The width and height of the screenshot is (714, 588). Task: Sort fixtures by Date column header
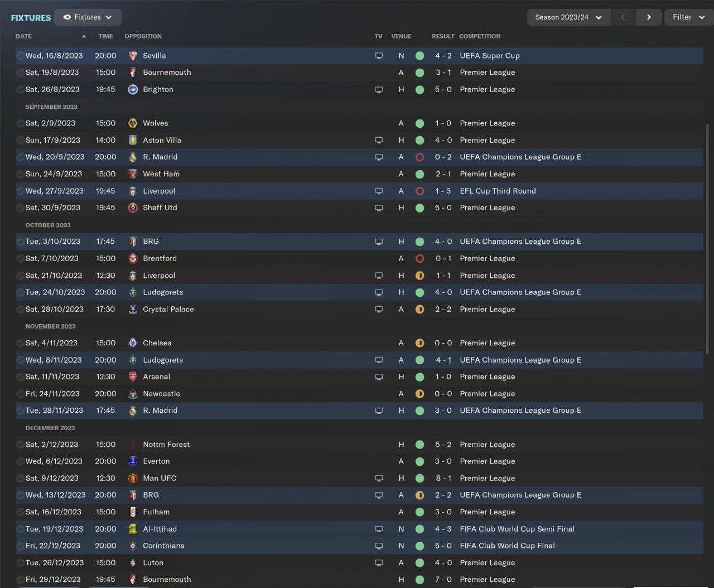(24, 36)
